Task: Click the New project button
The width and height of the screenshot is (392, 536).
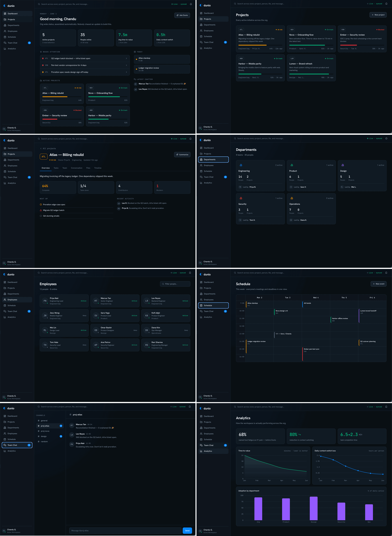Action: 378,15
